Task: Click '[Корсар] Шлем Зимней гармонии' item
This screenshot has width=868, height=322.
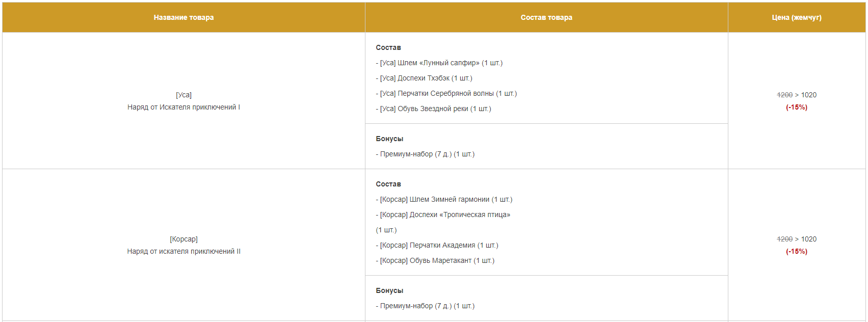Action: click(x=444, y=199)
